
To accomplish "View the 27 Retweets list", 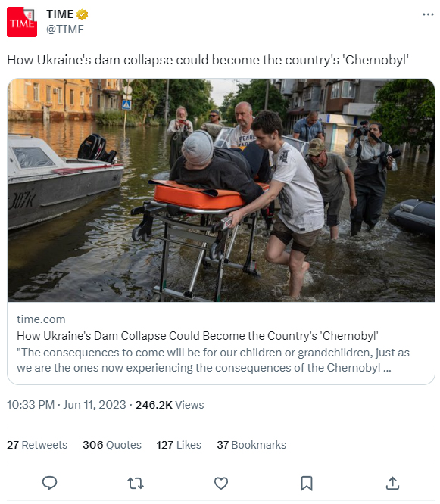I will (37, 445).
